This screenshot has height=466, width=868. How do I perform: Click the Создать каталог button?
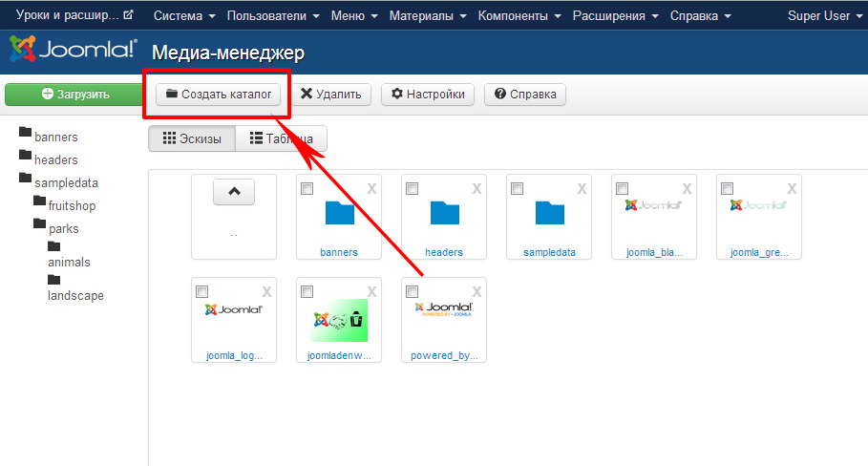pos(219,95)
